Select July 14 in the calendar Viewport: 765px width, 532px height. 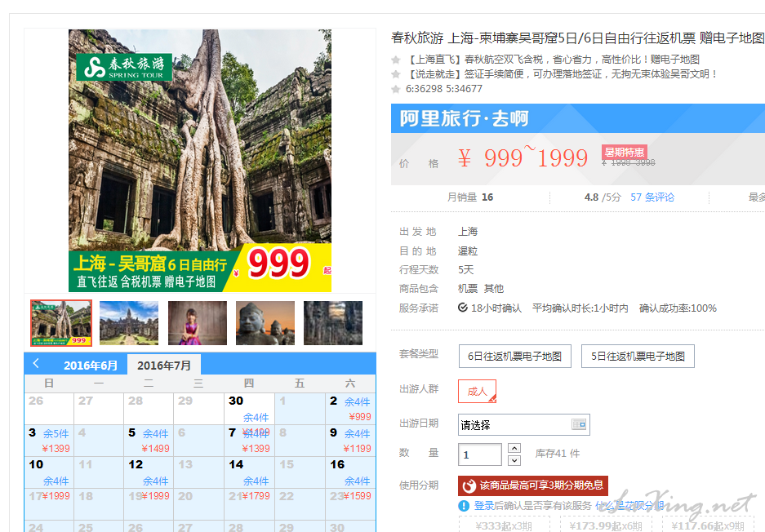tap(249, 472)
